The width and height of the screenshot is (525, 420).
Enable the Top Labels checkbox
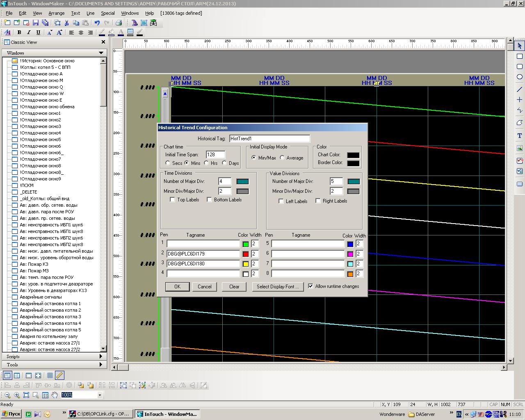click(173, 200)
